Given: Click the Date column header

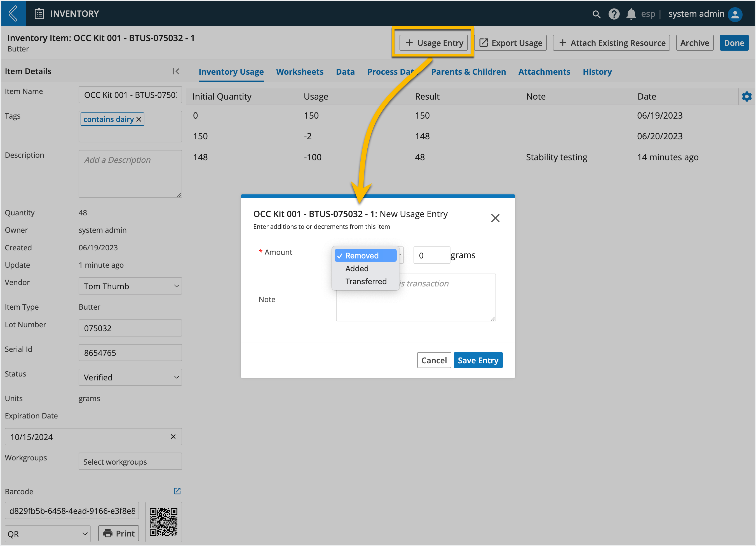Looking at the screenshot, I should pos(647,97).
